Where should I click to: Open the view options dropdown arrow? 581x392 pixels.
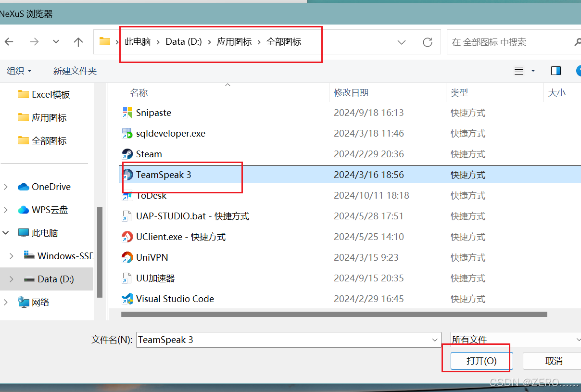point(533,71)
